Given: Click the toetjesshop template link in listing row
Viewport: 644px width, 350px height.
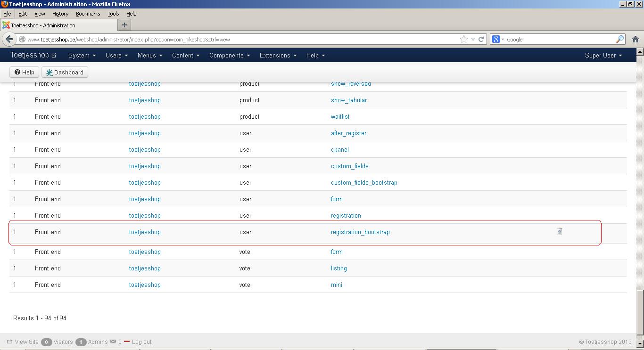Looking at the screenshot, I should pos(145,268).
